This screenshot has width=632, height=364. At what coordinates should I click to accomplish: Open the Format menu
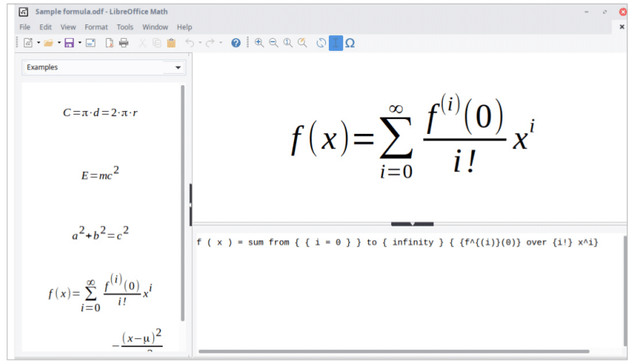(96, 27)
